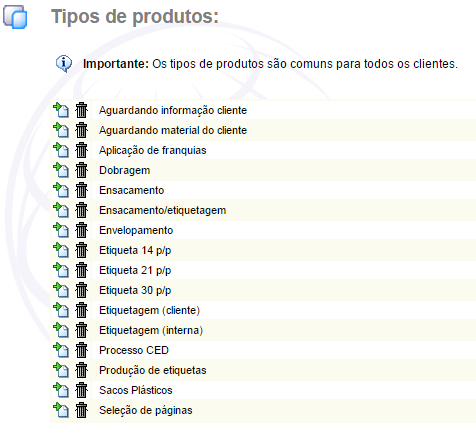Click add-page icon for Seleção de páginas

point(61,410)
